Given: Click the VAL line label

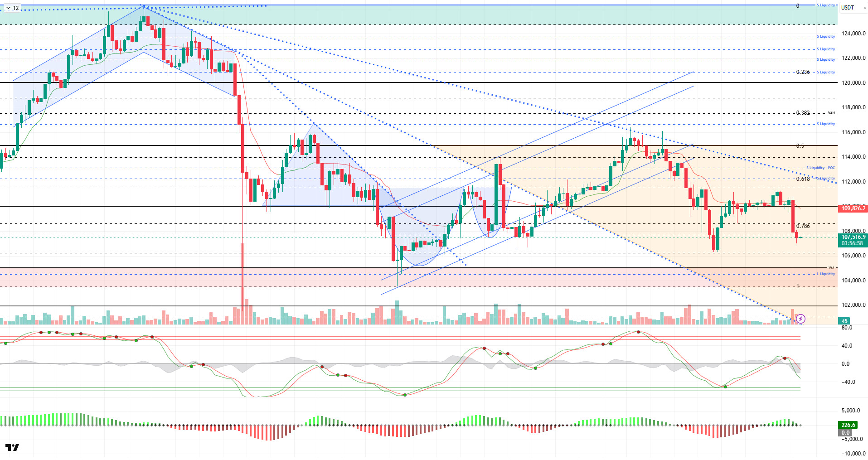Looking at the screenshot, I should pos(831,268).
